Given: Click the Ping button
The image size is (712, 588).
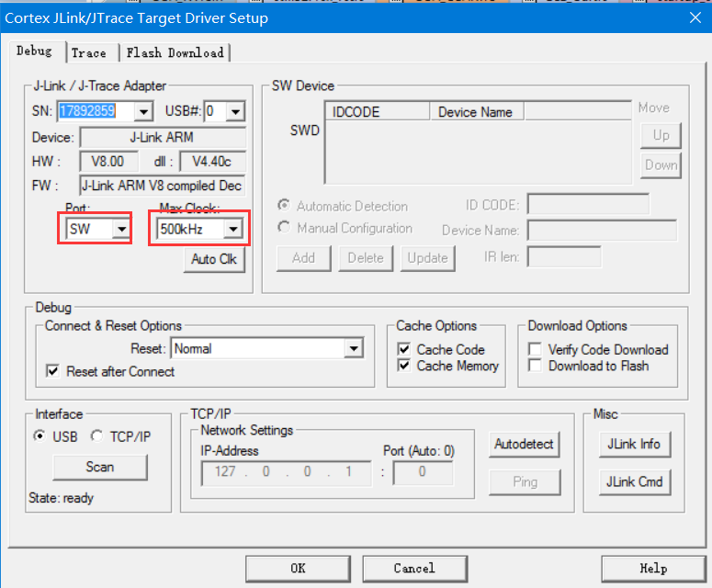Looking at the screenshot, I should point(525,482).
